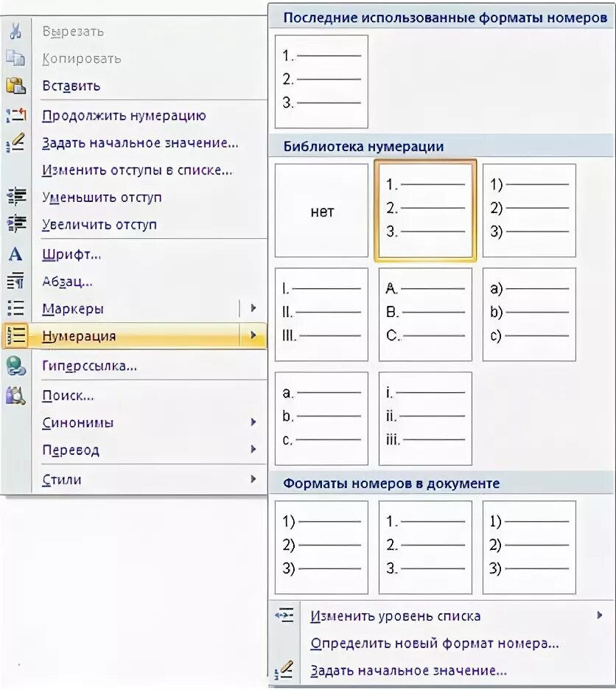Open Изменить отступы в списке dialog
Viewport: 616px width, 690px height.
pos(137,170)
